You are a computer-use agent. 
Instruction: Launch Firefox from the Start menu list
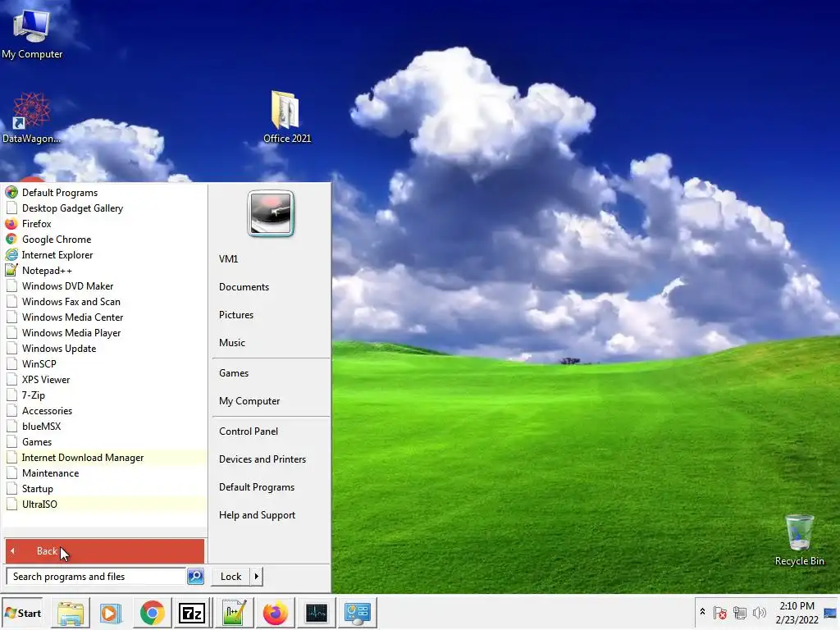[x=105, y=223]
